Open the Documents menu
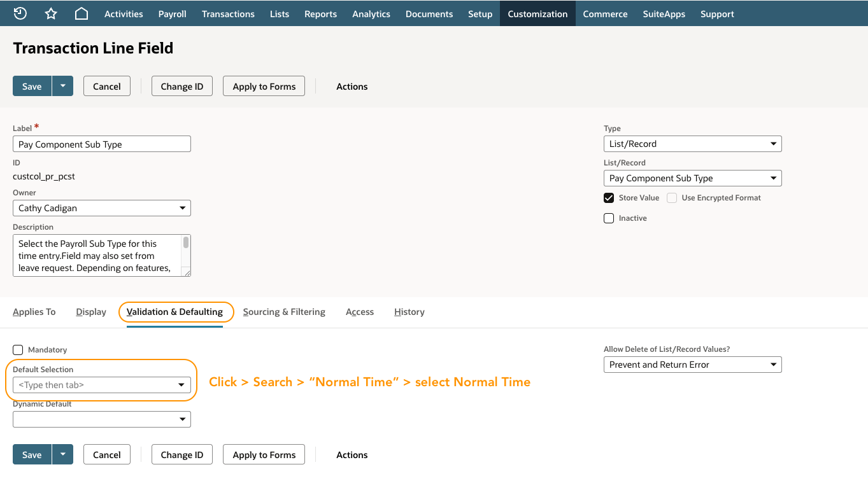 (x=429, y=13)
